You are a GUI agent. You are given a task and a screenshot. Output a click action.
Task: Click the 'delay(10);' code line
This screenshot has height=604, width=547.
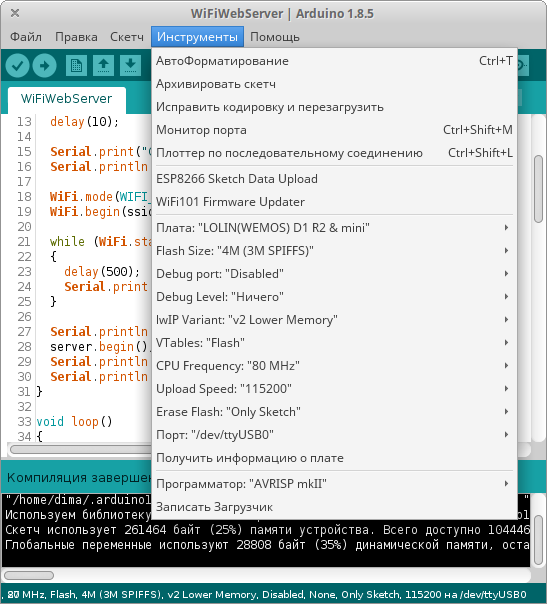(x=84, y=122)
